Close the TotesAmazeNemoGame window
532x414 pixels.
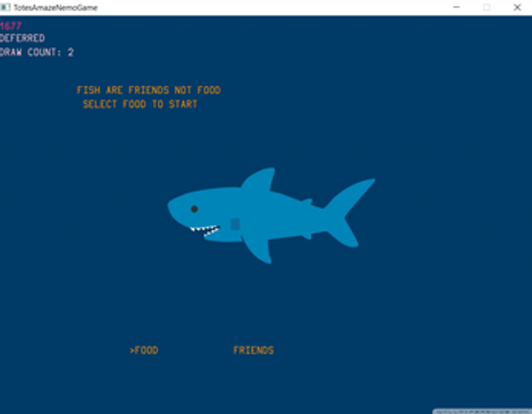[x=517, y=7]
